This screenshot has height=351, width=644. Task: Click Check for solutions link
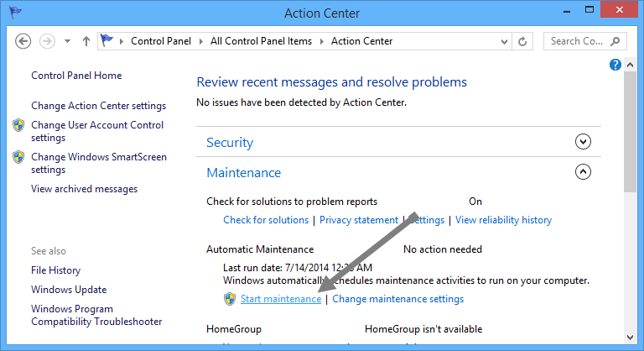click(x=266, y=220)
